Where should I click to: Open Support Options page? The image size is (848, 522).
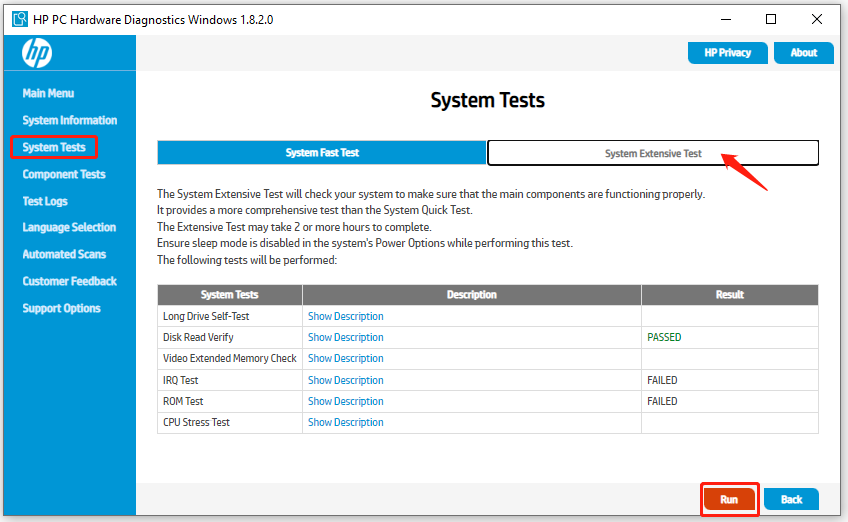point(61,308)
